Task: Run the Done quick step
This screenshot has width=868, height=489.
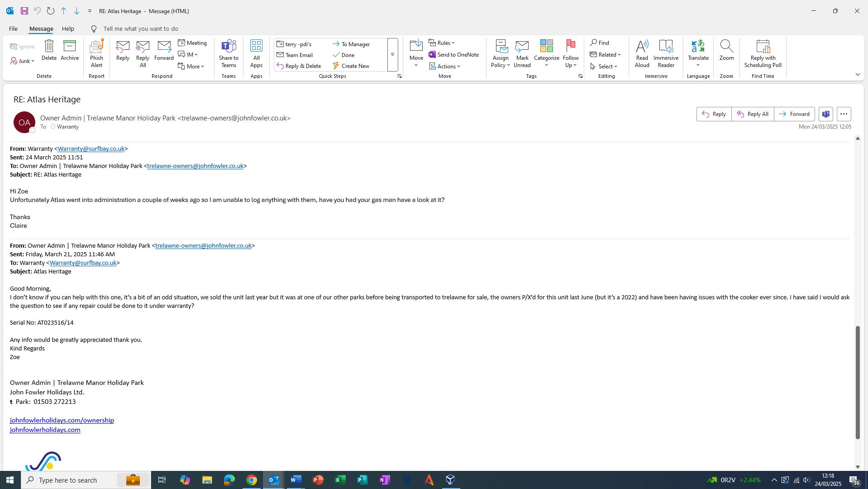Action: click(343, 55)
